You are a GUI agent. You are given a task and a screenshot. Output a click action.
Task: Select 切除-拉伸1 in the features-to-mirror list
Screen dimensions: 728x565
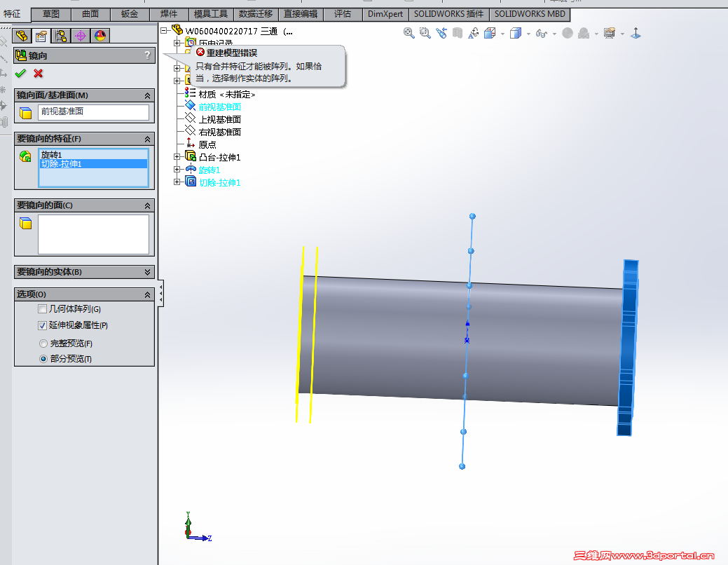(93, 163)
